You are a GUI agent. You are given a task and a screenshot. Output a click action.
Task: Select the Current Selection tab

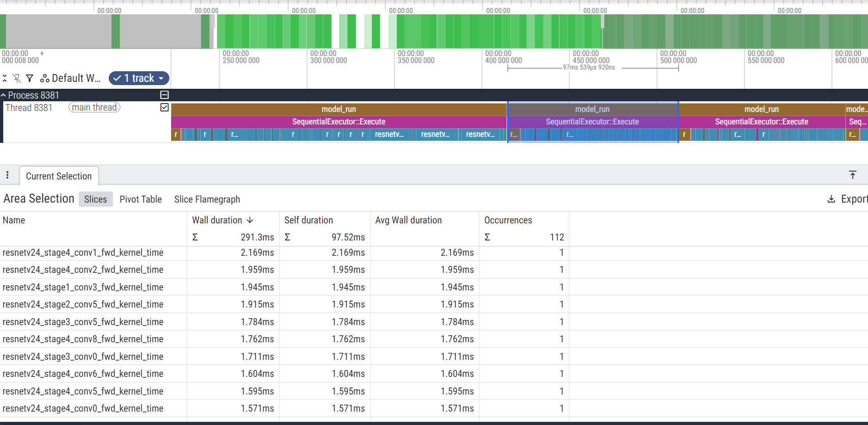pos(59,176)
